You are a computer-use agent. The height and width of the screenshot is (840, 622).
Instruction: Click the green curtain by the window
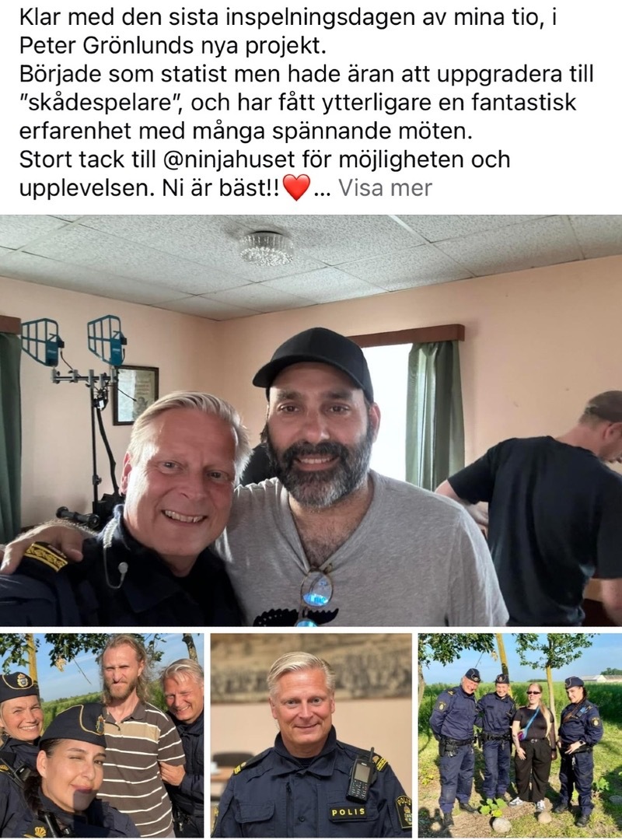pyautogui.click(x=434, y=414)
